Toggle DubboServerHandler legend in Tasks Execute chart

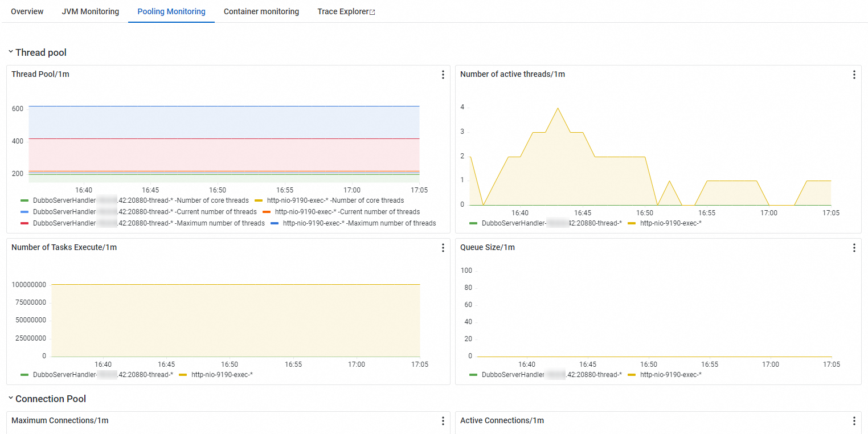pyautogui.click(x=97, y=375)
